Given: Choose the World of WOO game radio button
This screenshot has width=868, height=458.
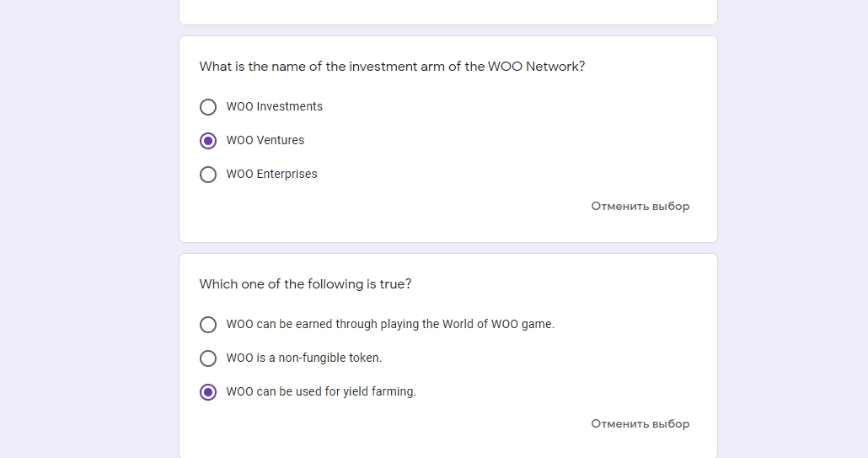Looking at the screenshot, I should tap(208, 325).
